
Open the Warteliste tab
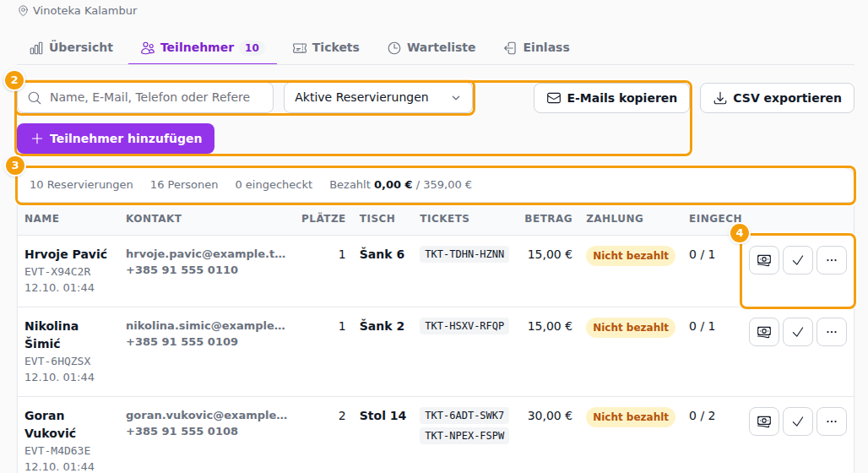(431, 47)
